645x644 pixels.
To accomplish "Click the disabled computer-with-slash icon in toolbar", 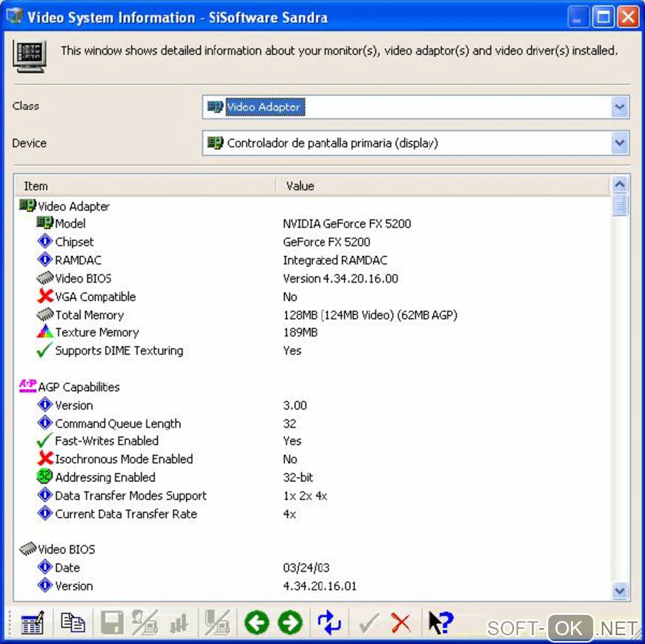I will [218, 622].
